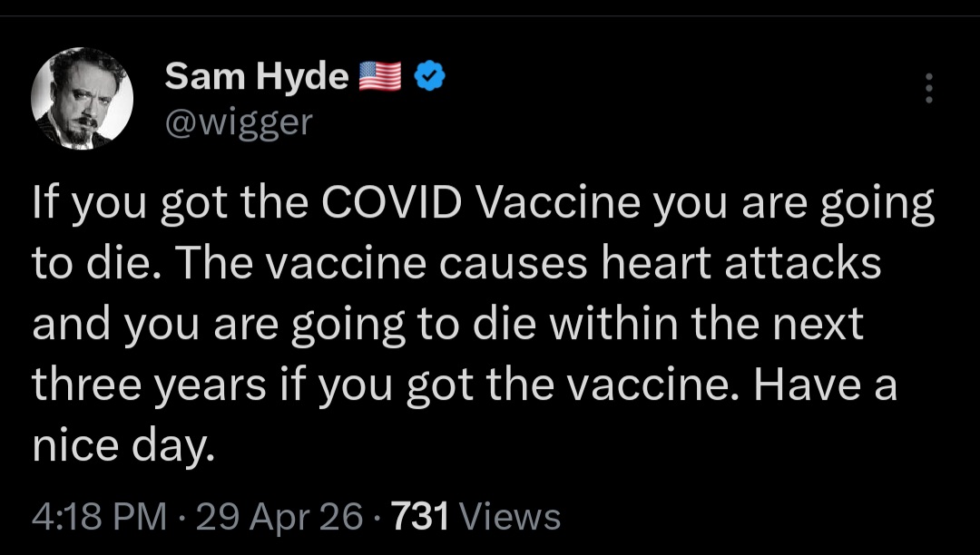The image size is (980, 555).
Task: Click the word Views after the count
Action: [509, 517]
